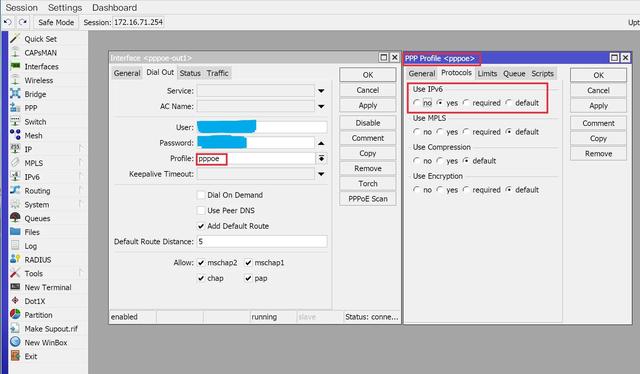Click the undo arrow in toolbar

tap(8, 22)
